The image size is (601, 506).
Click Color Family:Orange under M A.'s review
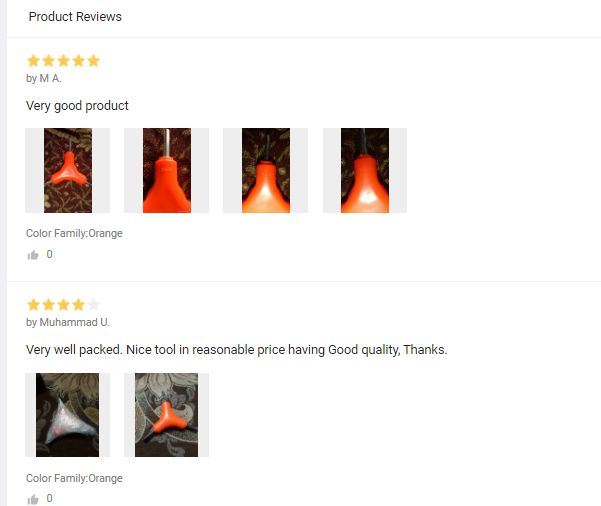pyautogui.click(x=74, y=233)
